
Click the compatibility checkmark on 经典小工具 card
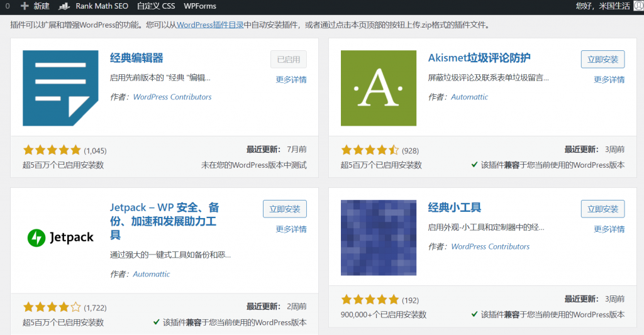pos(474,314)
